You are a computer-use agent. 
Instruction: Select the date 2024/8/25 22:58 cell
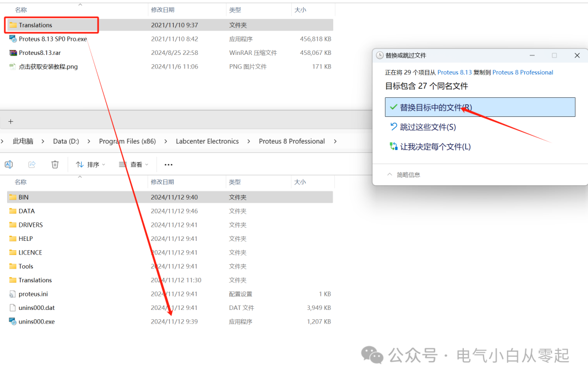175,53
